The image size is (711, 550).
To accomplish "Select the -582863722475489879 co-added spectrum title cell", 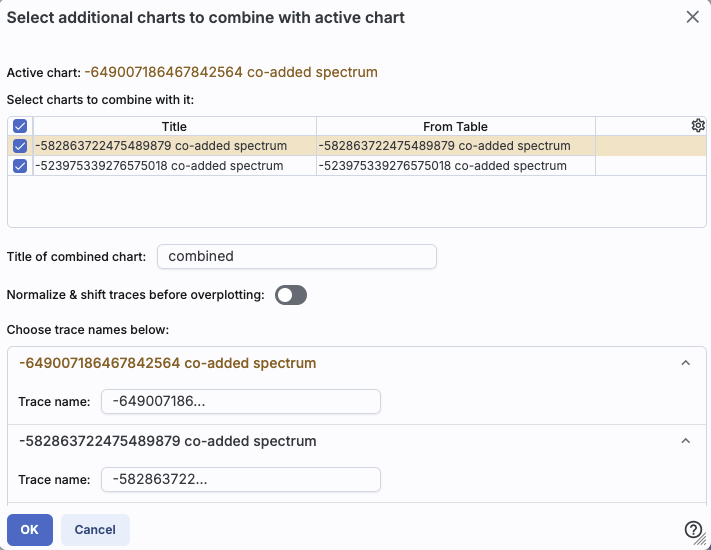I will pyautogui.click(x=161, y=146).
